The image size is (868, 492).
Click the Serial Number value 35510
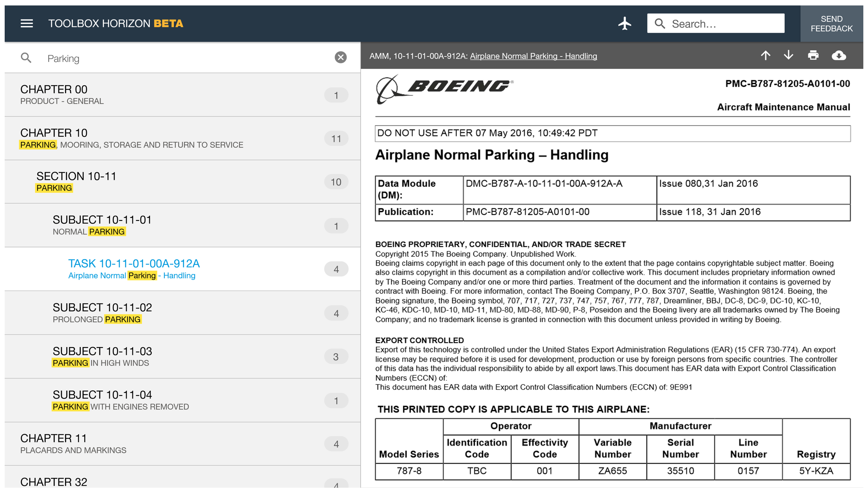coord(680,471)
